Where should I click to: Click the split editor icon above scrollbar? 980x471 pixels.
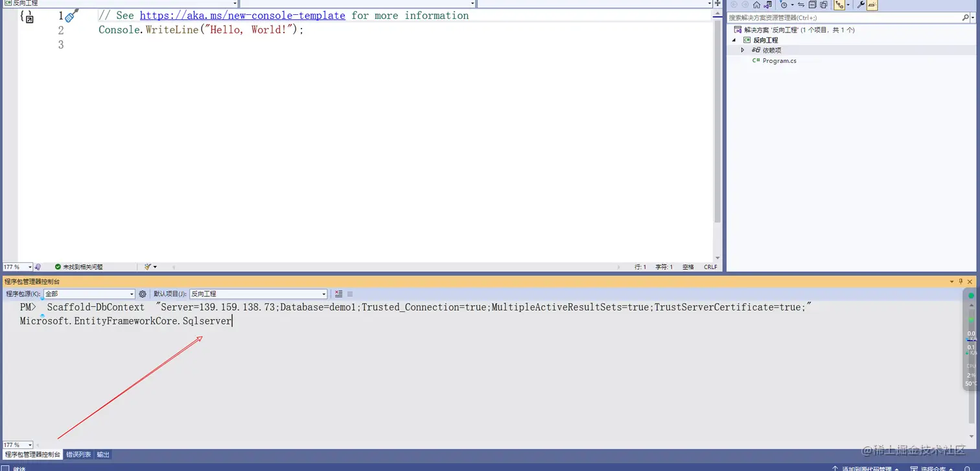717,3
